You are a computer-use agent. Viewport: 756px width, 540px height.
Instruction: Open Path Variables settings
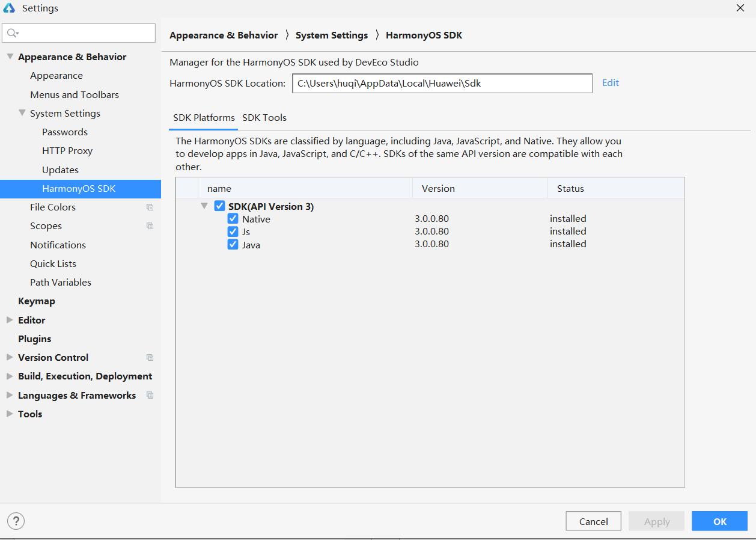(61, 283)
